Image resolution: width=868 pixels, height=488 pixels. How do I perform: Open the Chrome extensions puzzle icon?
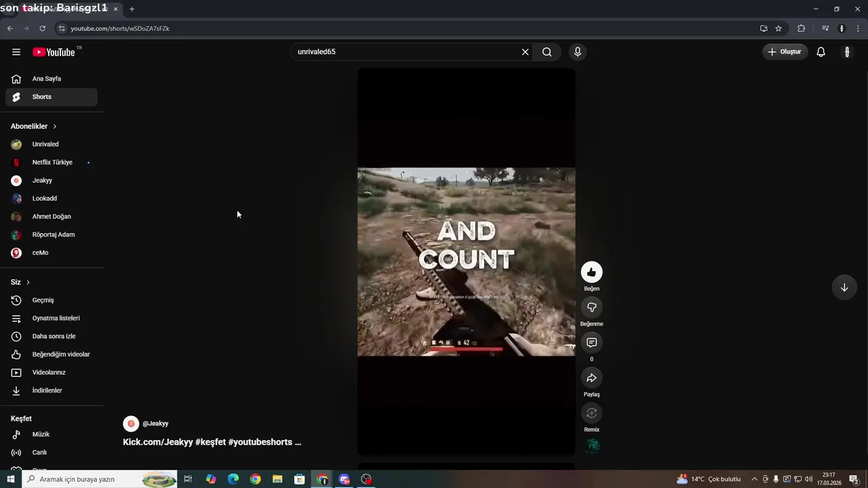pyautogui.click(x=802, y=28)
